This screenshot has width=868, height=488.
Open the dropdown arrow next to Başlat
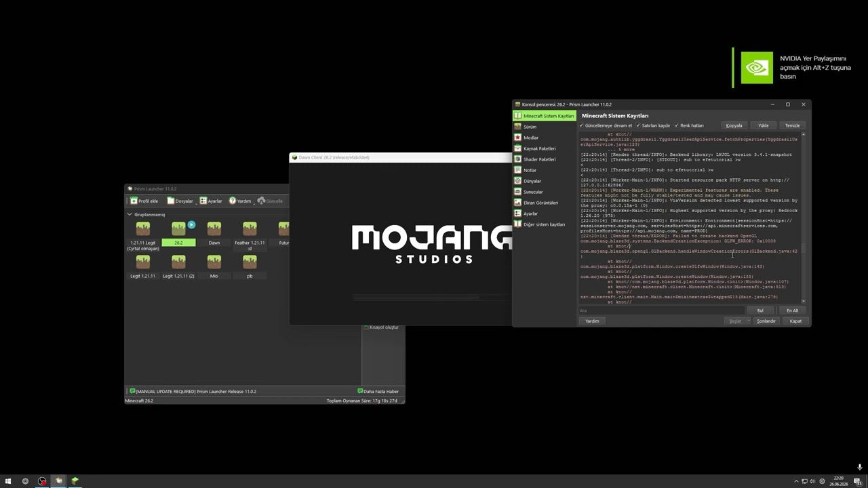(749, 321)
